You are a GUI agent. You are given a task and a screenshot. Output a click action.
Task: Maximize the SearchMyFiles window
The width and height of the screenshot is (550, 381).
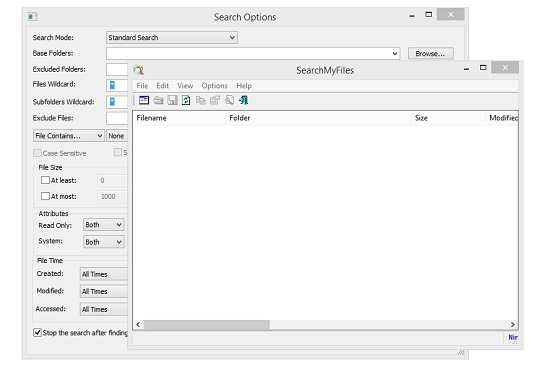[483, 67]
